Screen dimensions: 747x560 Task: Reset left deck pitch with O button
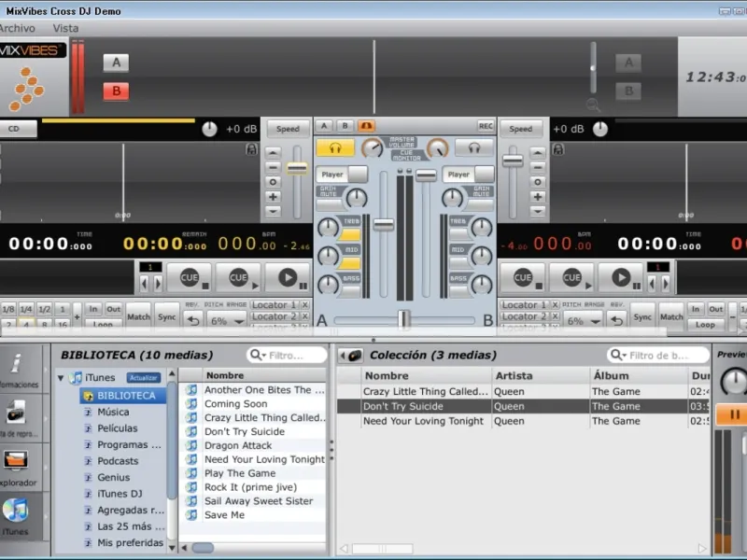273,182
